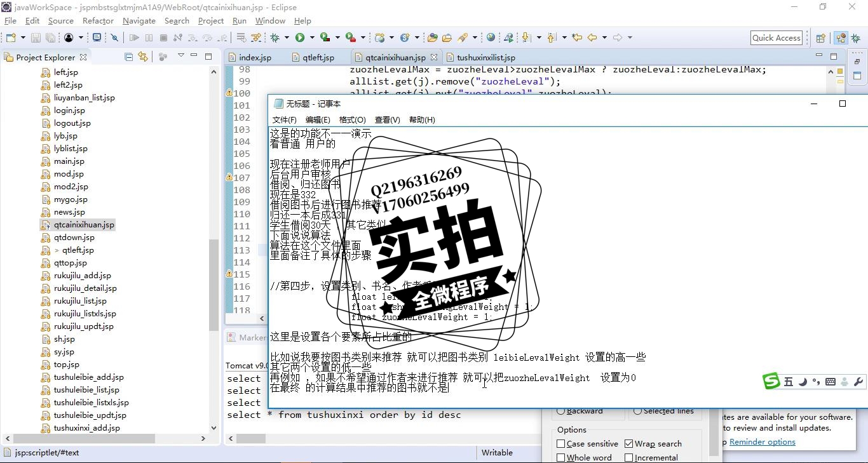868x463 pixels.
Task: Click the Sogou moon mode icon
Action: (803, 381)
